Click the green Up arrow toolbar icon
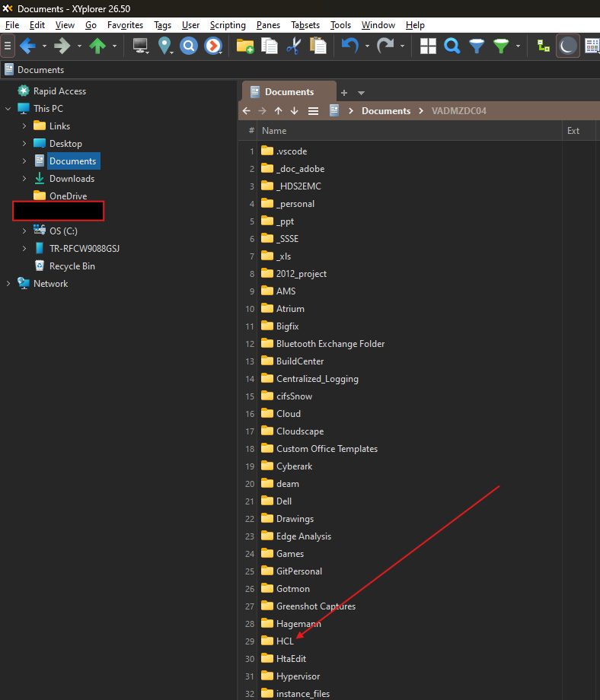Screen dimensions: 600x700 click(x=97, y=46)
